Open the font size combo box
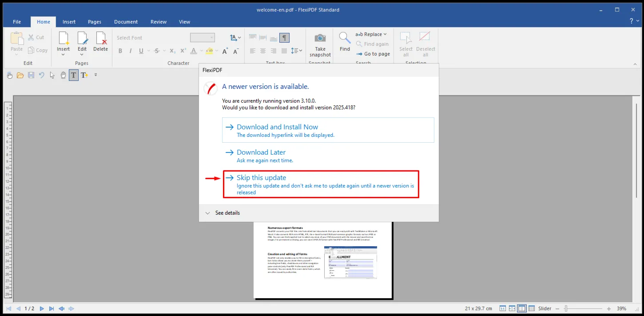This screenshot has height=316, width=644. point(203,38)
